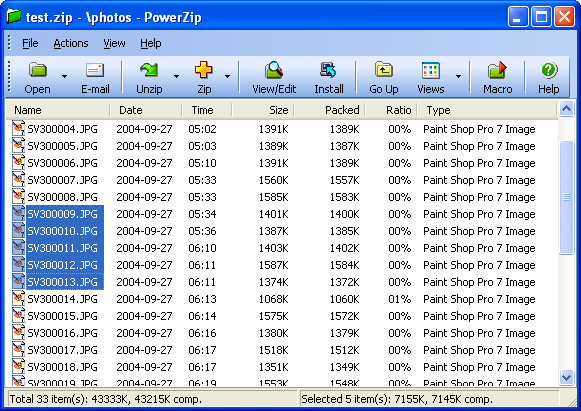
Task: Expand the dropdown arrow next to Zip
Action: click(228, 77)
